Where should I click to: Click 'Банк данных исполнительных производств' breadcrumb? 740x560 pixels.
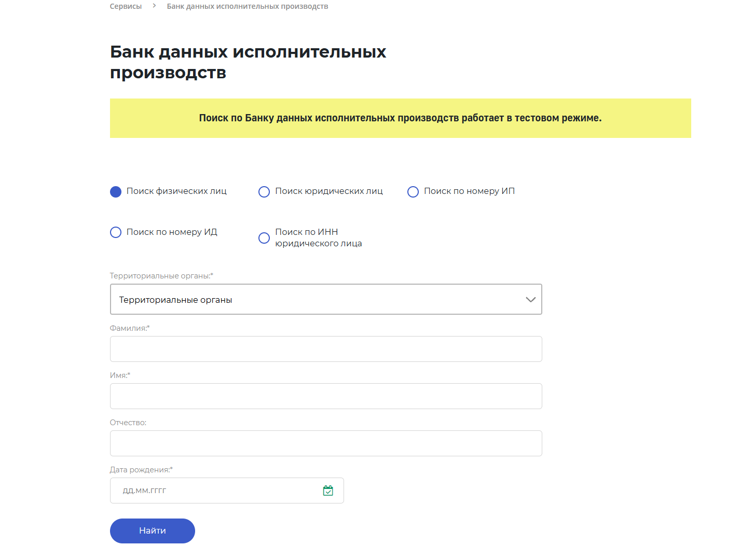pyautogui.click(x=247, y=6)
